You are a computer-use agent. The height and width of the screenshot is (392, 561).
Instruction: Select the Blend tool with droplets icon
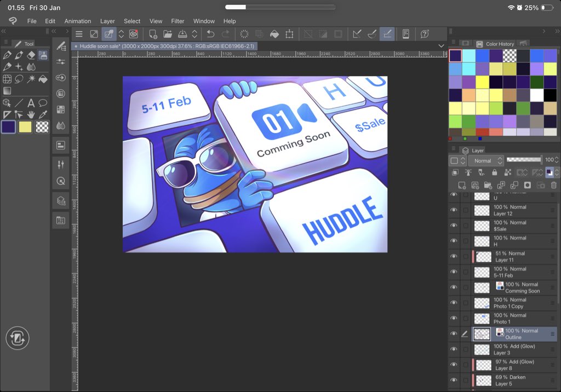coord(31,67)
